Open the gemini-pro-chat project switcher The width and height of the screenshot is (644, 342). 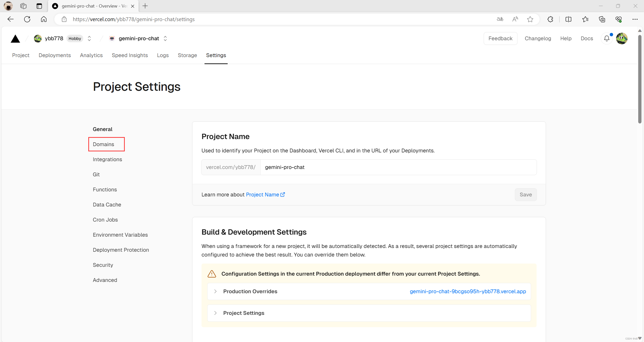point(165,38)
